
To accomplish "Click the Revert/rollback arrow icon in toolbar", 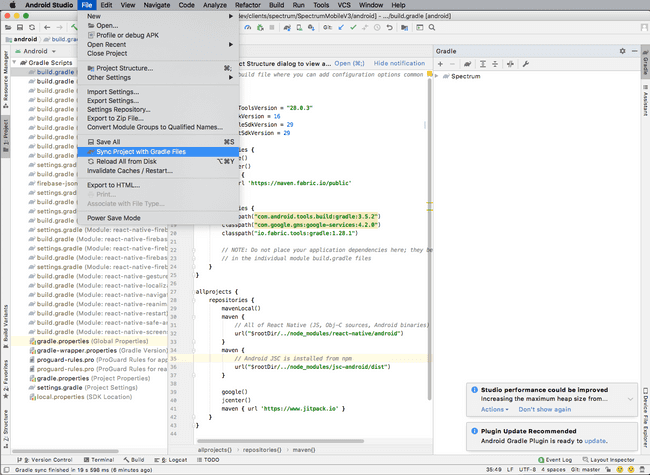I will [x=389, y=27].
